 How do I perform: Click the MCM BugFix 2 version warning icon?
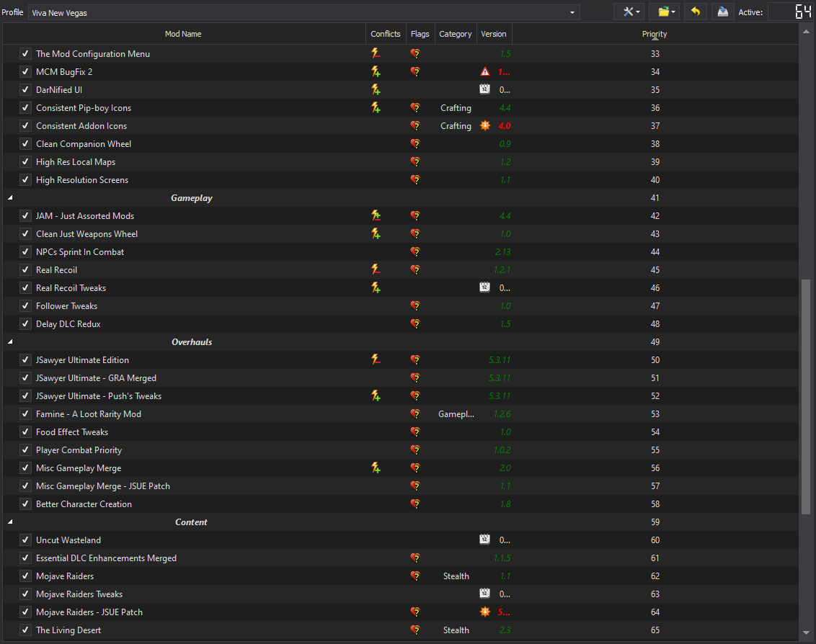(485, 72)
